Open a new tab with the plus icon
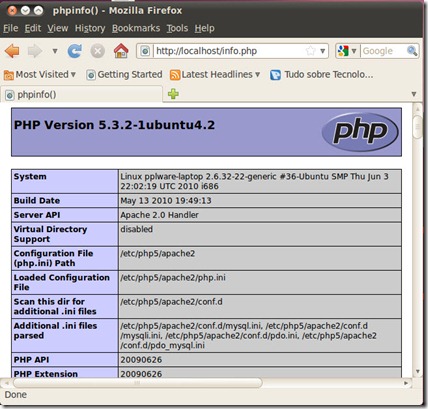Viewport: 428px width, 409px height. point(173,94)
